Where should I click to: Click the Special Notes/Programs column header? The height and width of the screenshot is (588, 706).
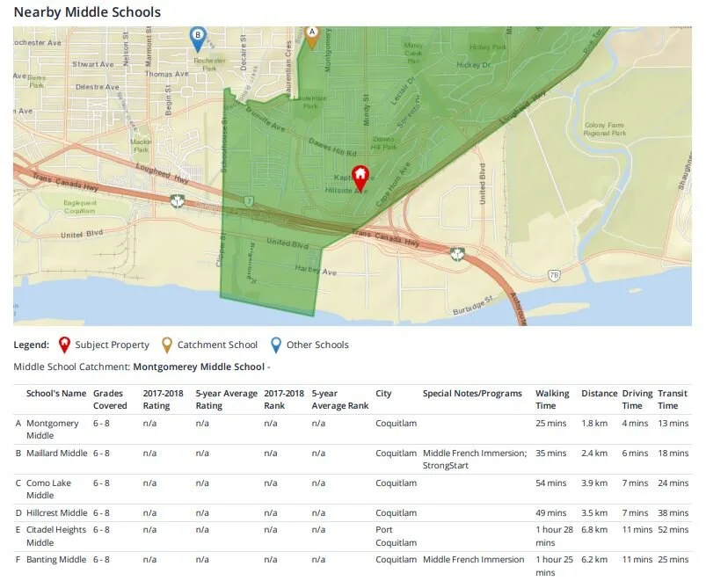tap(472, 393)
